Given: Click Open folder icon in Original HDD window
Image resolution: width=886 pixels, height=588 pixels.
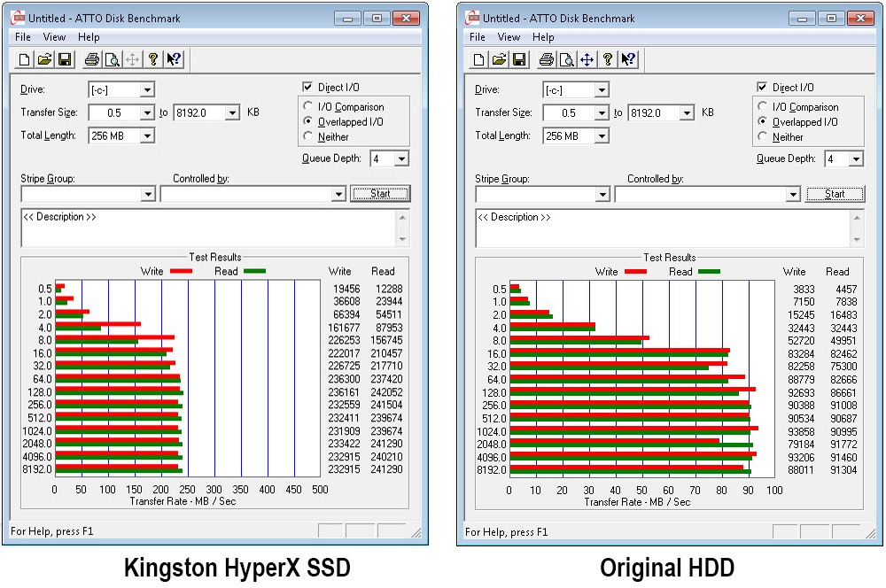Looking at the screenshot, I should pyautogui.click(x=499, y=59).
